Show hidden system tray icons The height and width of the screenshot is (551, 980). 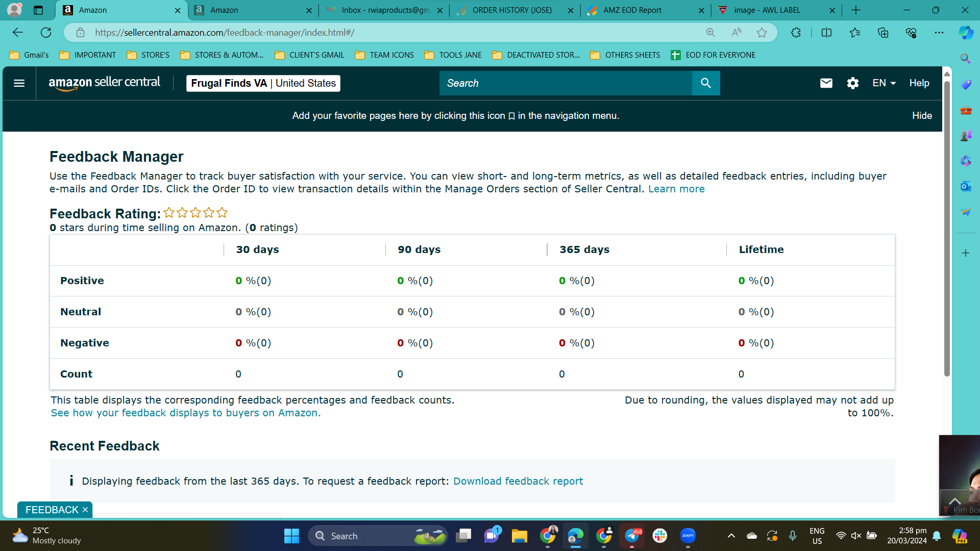pos(731,536)
